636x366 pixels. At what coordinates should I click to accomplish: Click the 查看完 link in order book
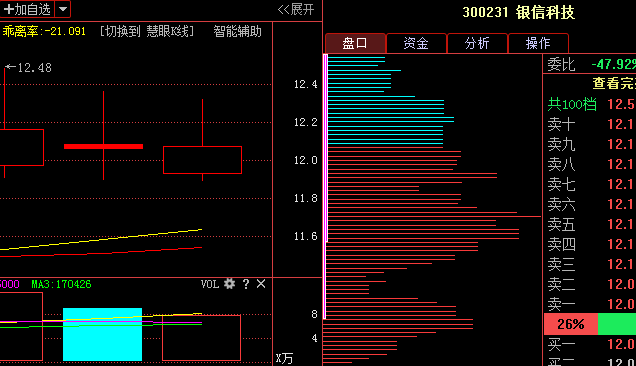[614, 83]
